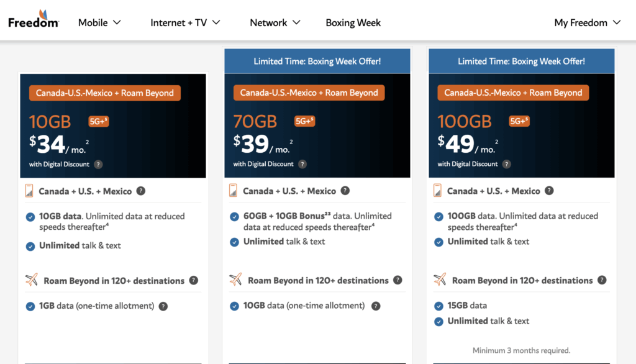Screen dimensions: 636x364
Task: Open Digital Discount help on $49 plan
Action: pyautogui.click(x=506, y=164)
